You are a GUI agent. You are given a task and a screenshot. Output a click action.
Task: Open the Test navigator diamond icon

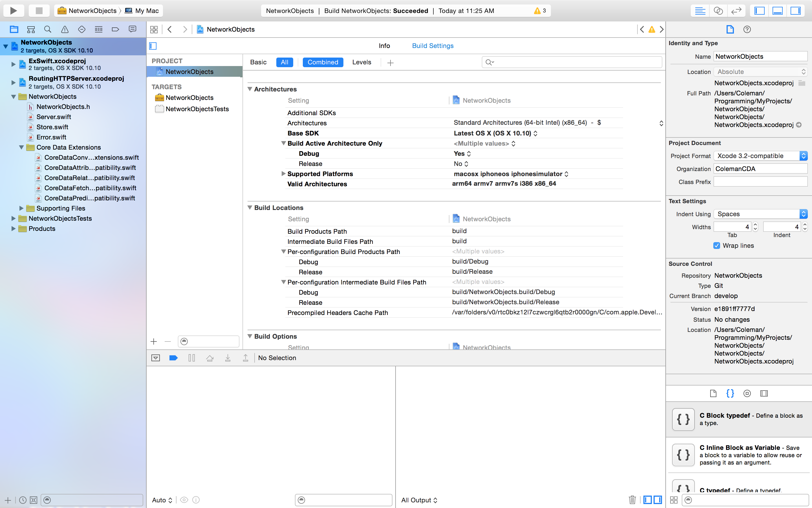(x=81, y=30)
